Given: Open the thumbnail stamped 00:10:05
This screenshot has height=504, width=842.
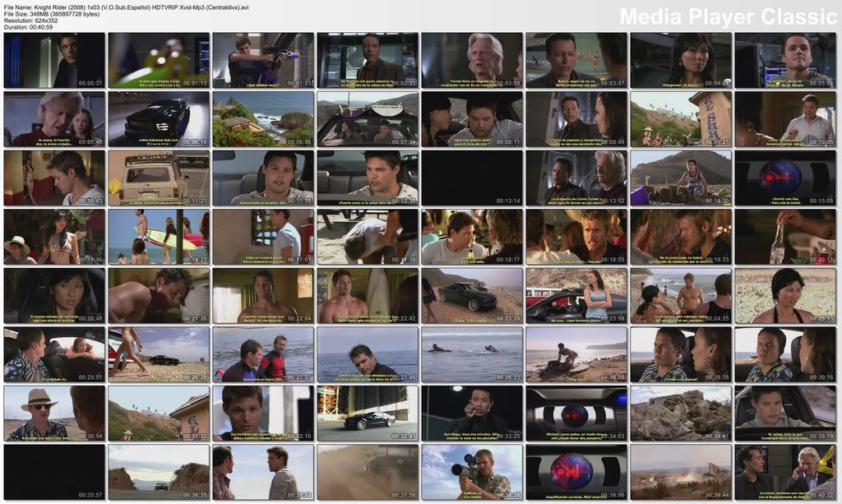Looking at the screenshot, I should pyautogui.click(x=785, y=119).
